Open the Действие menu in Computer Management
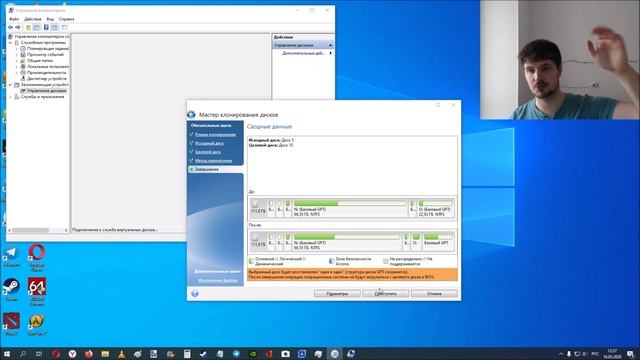This screenshot has width=640, height=360. (x=33, y=19)
